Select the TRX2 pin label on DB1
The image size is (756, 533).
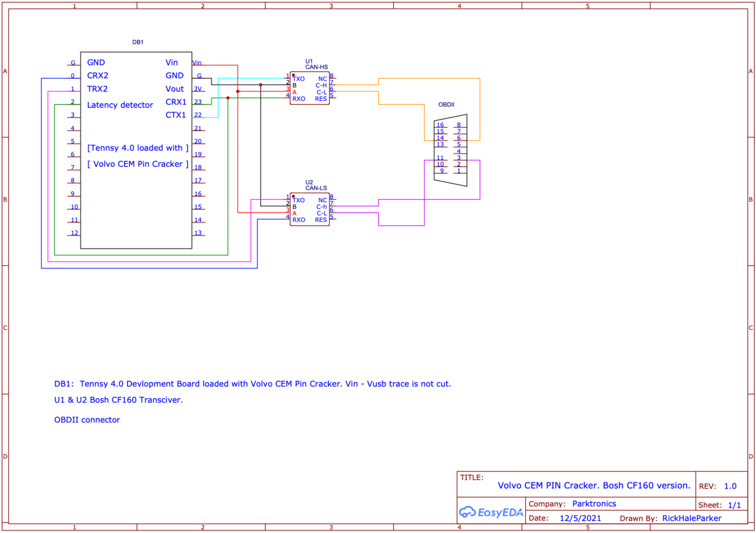(98, 89)
